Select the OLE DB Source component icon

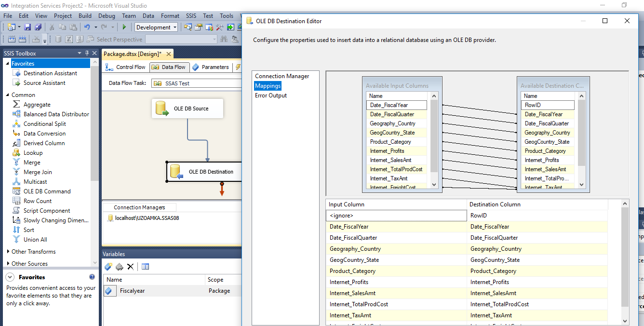[x=162, y=109]
